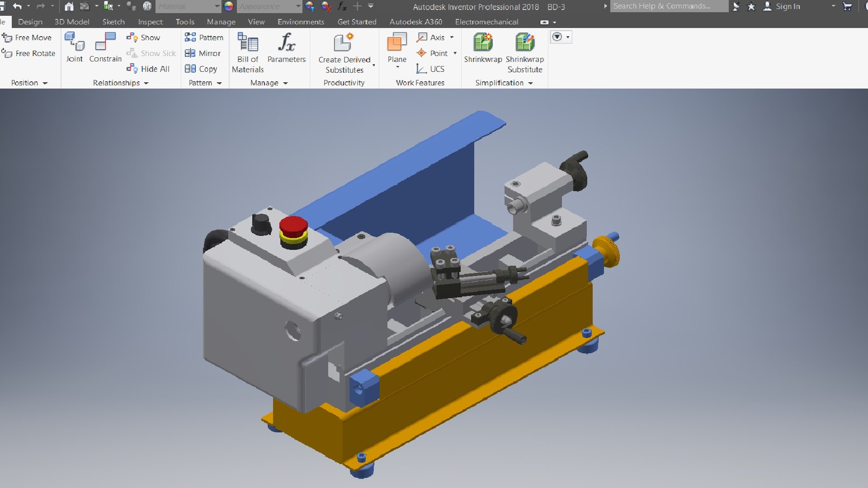
Task: Select the Free Rotate tool
Action: coord(28,53)
